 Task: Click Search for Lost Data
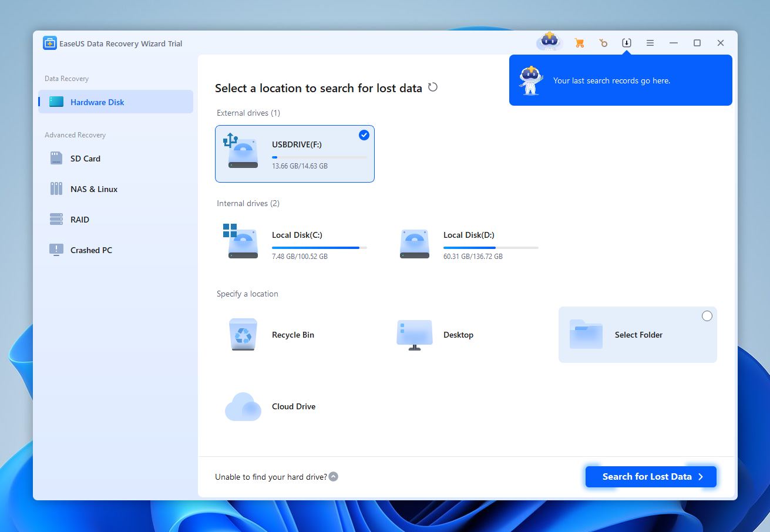650,476
